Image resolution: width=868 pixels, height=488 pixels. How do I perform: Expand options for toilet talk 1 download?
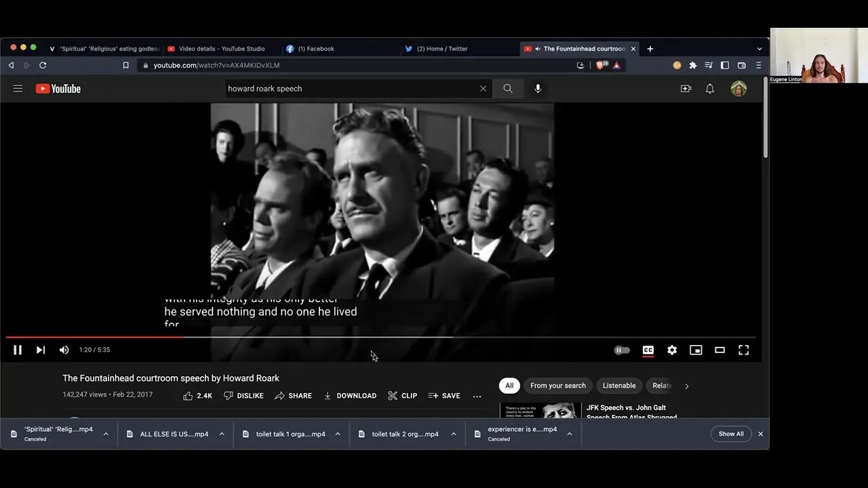coord(338,434)
